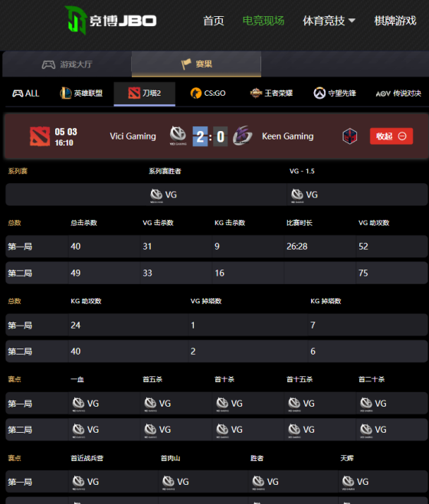
Task: Go to 首页 home page
Action: 214,21
